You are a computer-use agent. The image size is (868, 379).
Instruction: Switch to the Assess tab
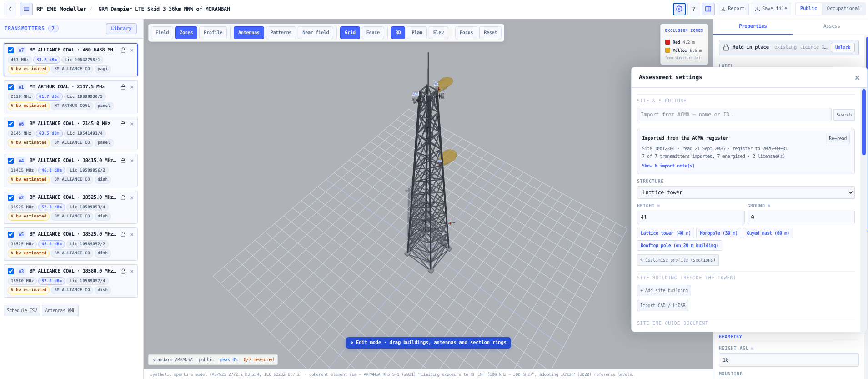point(831,26)
